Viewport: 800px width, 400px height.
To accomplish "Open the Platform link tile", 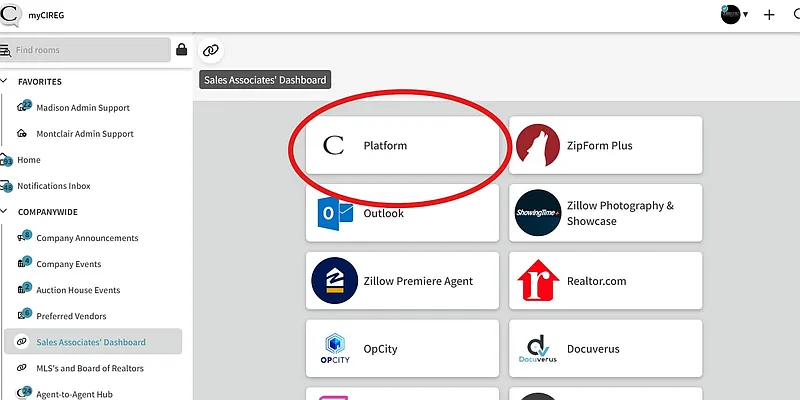I will 402,146.
